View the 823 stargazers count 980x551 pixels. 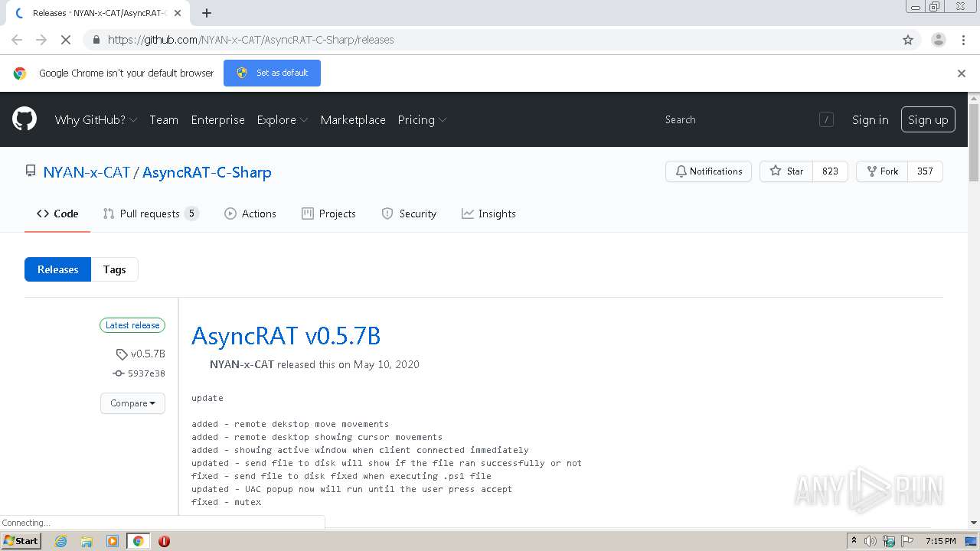(830, 171)
